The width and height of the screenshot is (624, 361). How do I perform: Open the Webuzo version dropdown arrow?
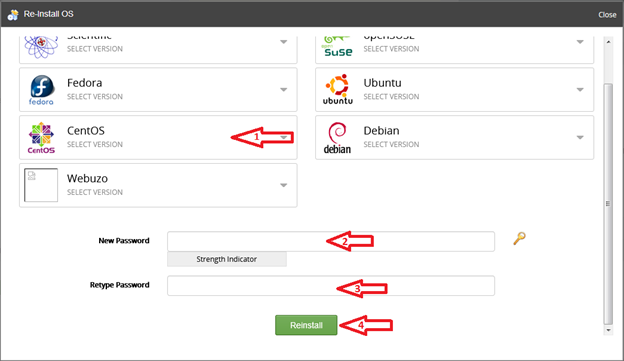pos(283,185)
